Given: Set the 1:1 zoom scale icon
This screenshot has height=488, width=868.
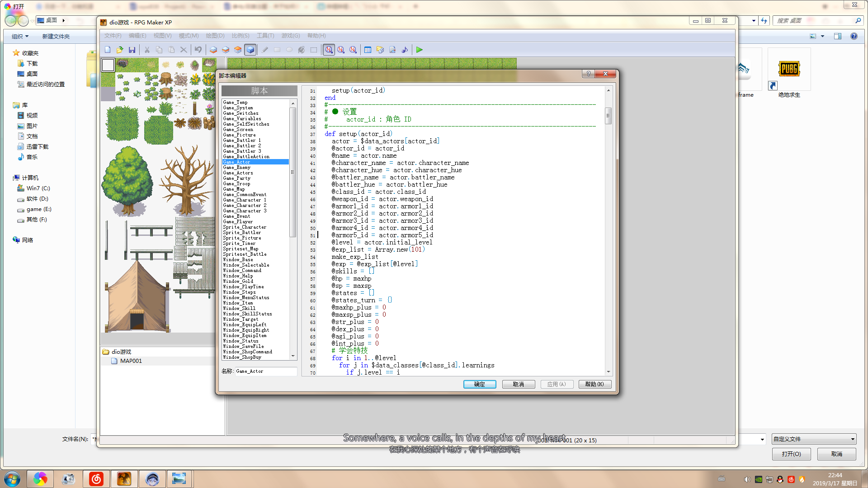Looking at the screenshot, I should 329,50.
